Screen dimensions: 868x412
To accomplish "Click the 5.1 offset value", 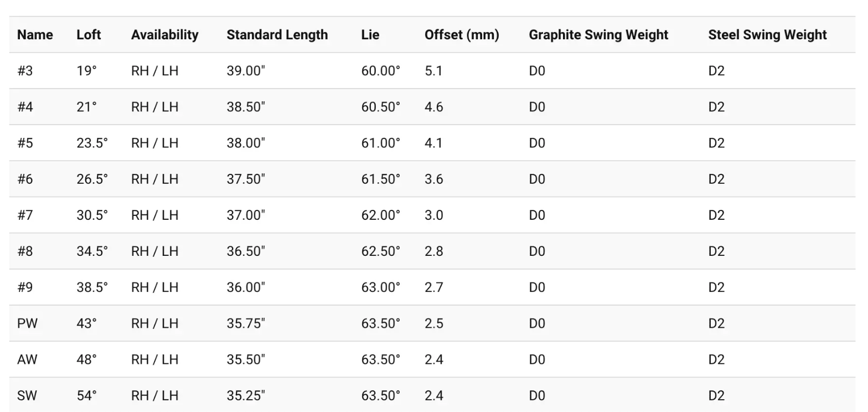I will tap(433, 71).
